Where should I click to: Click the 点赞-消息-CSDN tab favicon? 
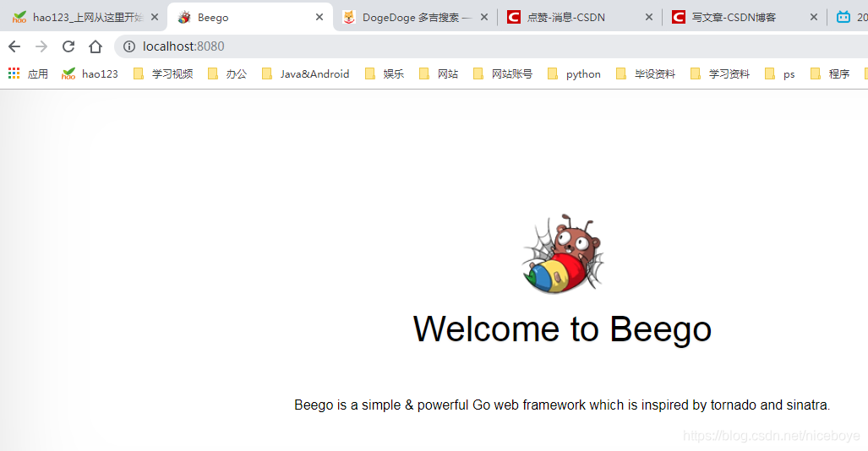point(514,17)
